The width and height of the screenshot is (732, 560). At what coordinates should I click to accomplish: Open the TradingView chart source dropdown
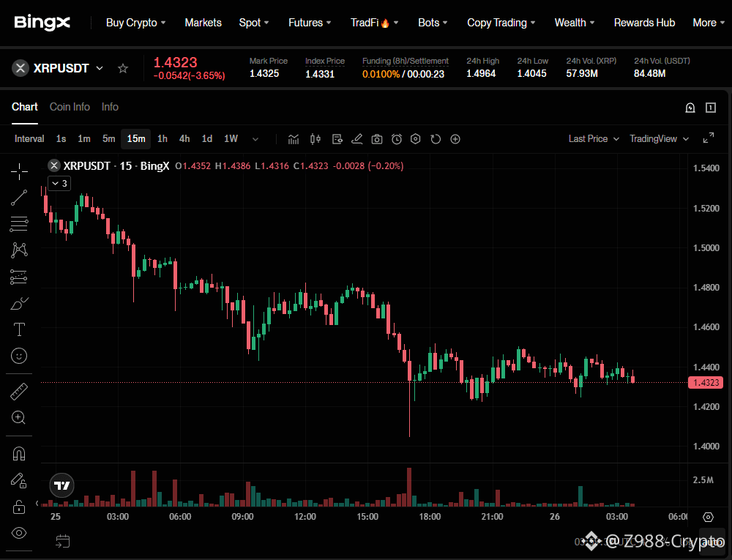(660, 138)
